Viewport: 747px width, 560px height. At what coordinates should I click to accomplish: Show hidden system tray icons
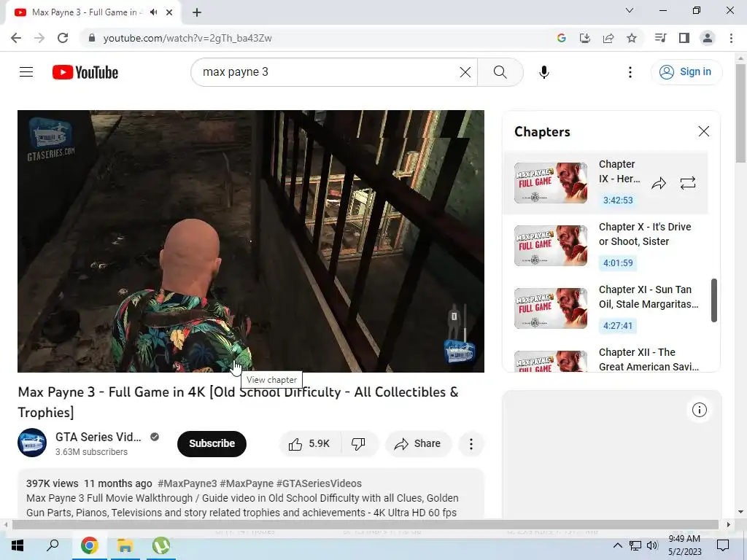[617, 545]
